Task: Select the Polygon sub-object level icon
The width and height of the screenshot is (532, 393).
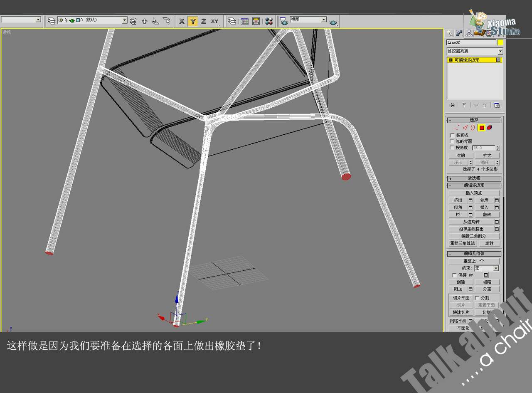Action: [482, 128]
